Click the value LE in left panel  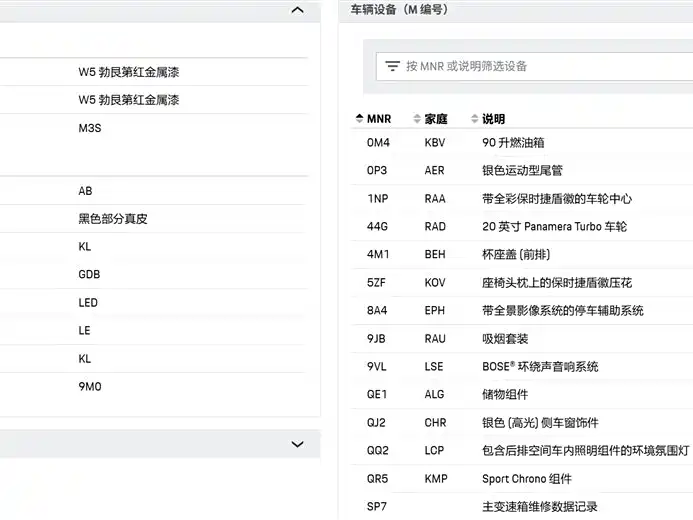(84, 330)
